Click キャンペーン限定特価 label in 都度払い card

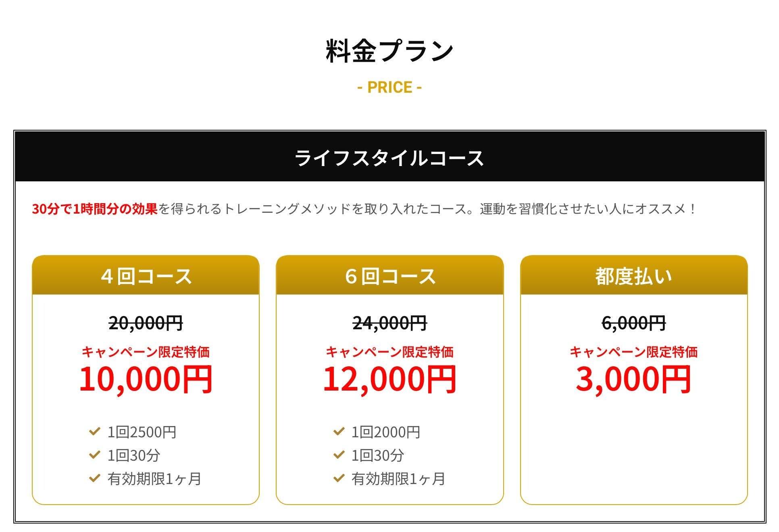pyautogui.click(x=634, y=352)
